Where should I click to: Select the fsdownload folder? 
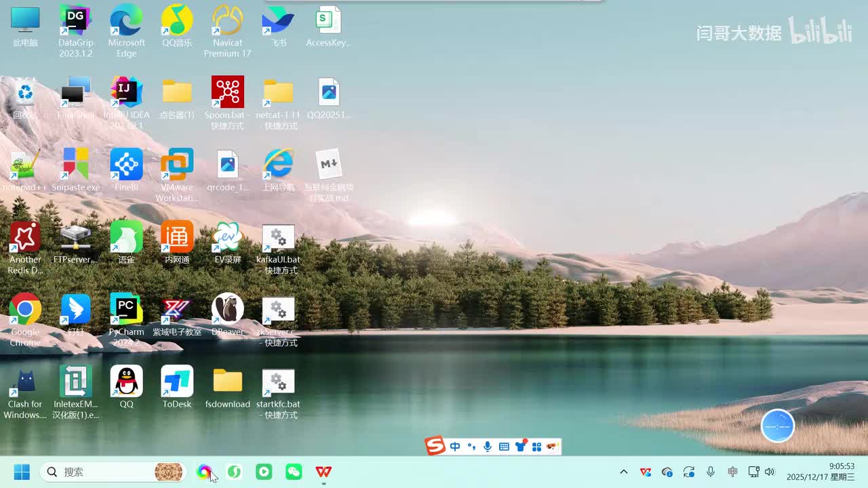pos(227,388)
